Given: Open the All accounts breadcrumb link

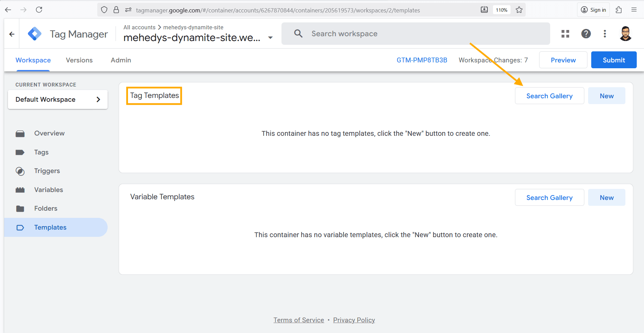Looking at the screenshot, I should 139,27.
